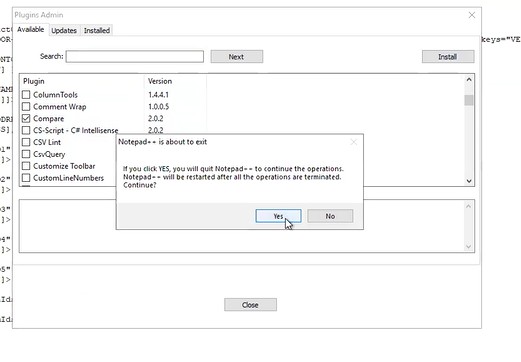Screen dimensions: 521x362
Task: Click the Version column header
Action: pos(175,81)
